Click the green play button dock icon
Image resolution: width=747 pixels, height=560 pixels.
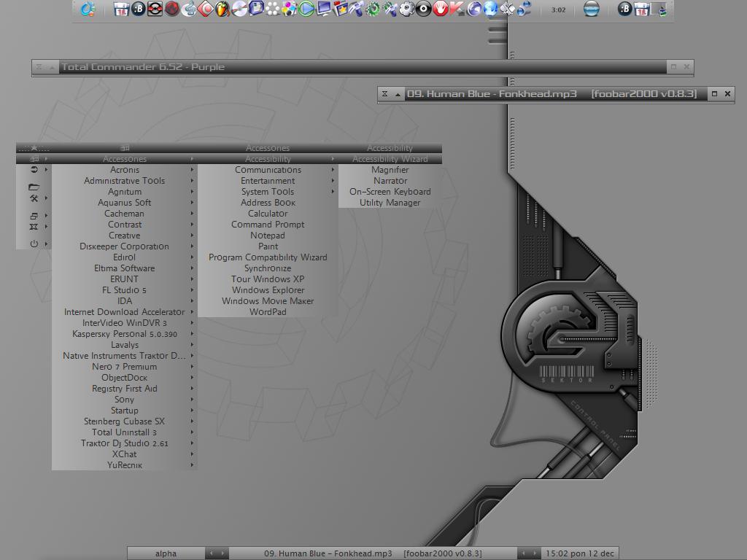click(306, 9)
